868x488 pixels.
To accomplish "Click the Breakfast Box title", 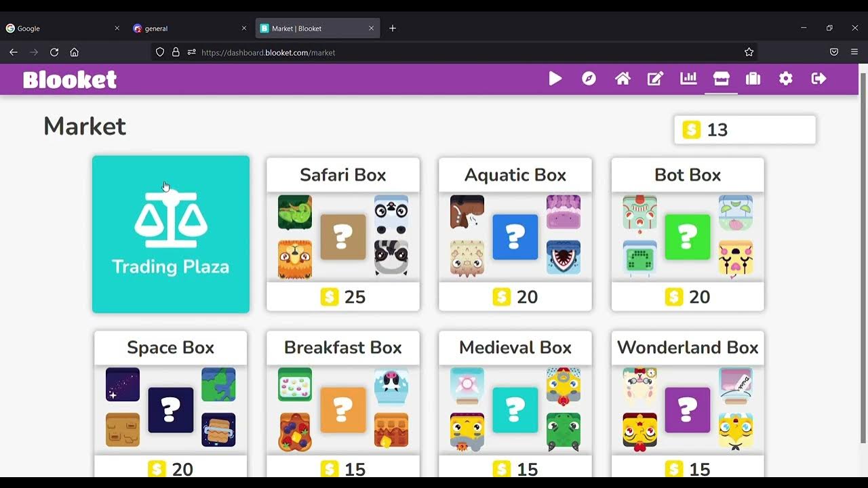I will coord(343,348).
